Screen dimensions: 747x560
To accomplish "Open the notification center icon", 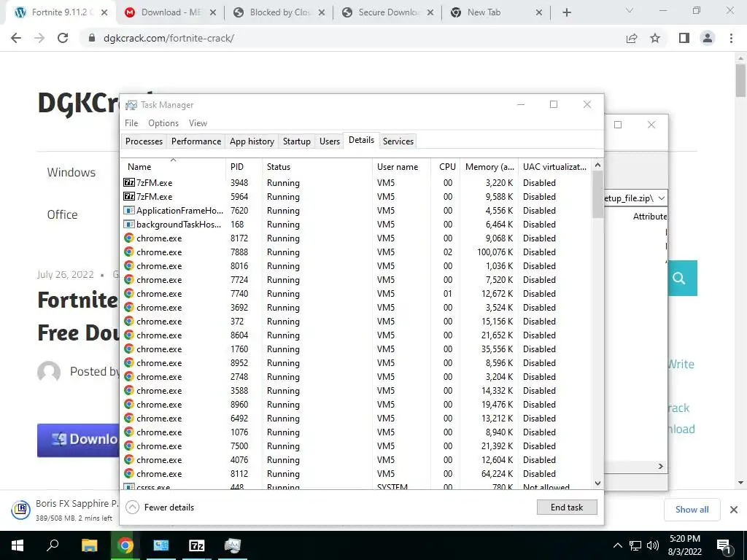I will pos(724,547).
